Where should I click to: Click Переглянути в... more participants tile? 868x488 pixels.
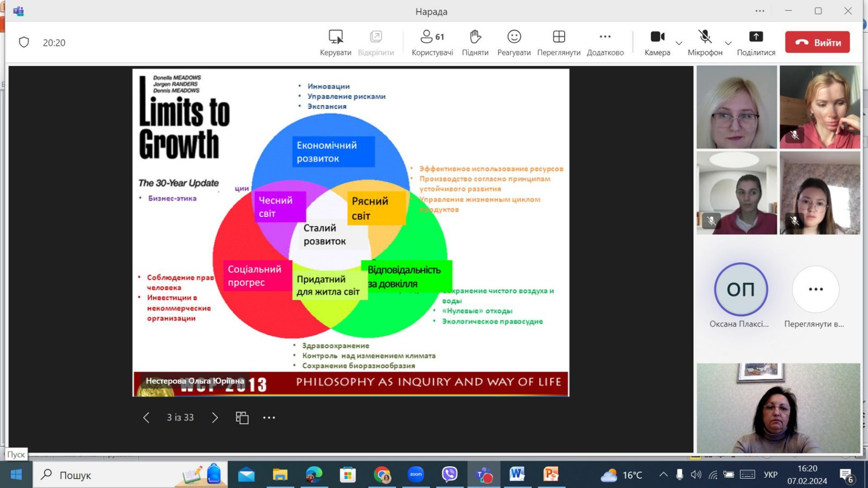815,290
